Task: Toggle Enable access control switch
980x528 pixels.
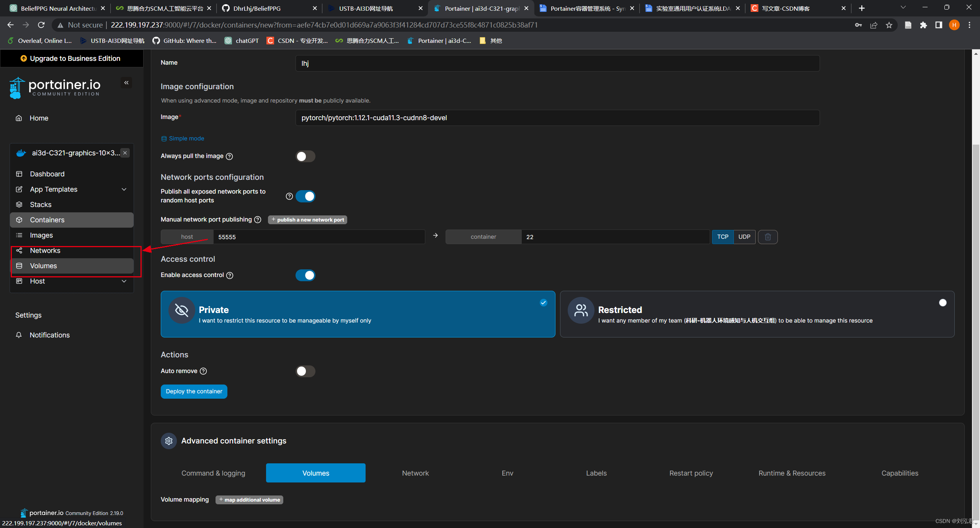Action: coord(305,275)
